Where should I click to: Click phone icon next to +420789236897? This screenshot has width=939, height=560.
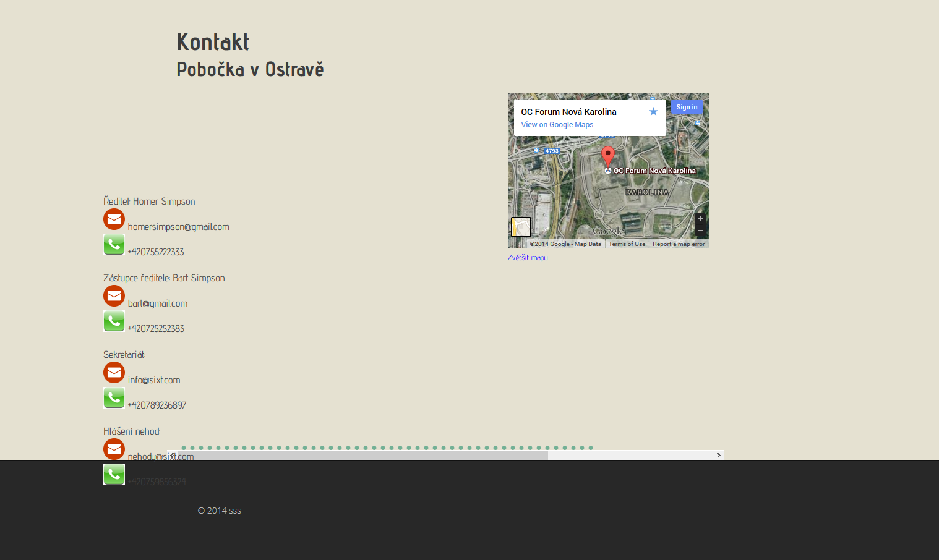(114, 398)
